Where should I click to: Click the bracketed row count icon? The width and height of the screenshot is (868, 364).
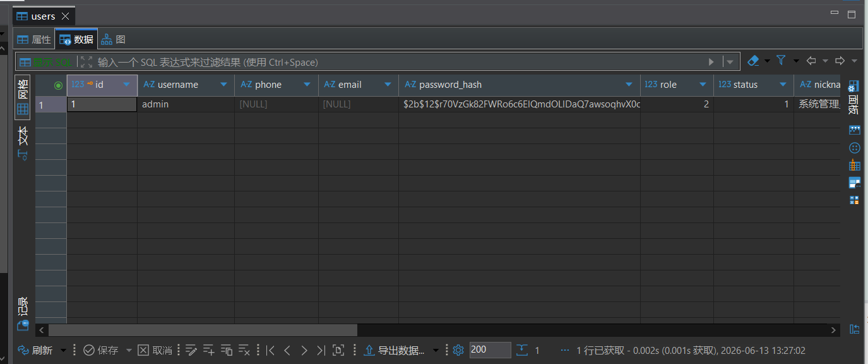click(x=338, y=350)
